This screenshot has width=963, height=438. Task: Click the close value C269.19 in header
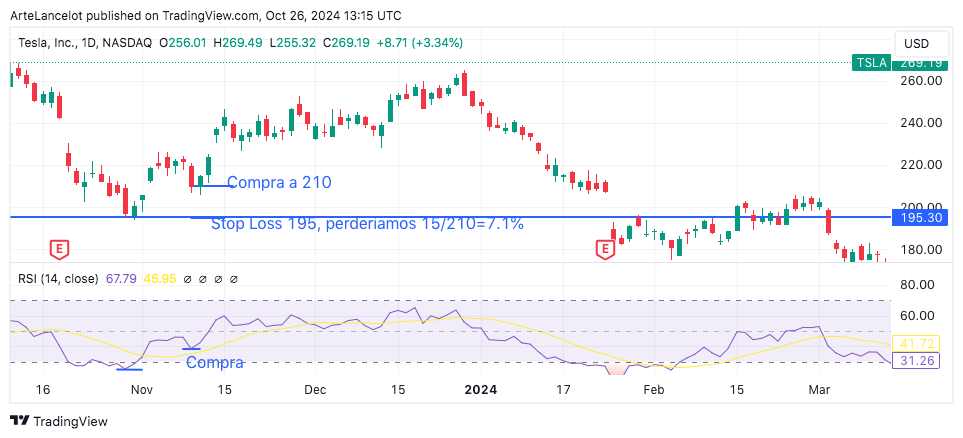pos(348,43)
